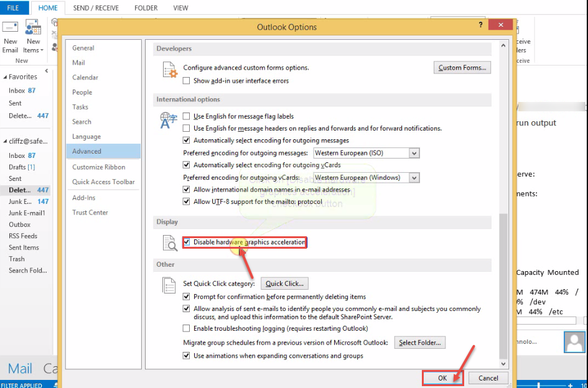The height and width of the screenshot is (388, 588).
Task: Open Inbox under Favorites
Action: pyautogui.click(x=22, y=90)
